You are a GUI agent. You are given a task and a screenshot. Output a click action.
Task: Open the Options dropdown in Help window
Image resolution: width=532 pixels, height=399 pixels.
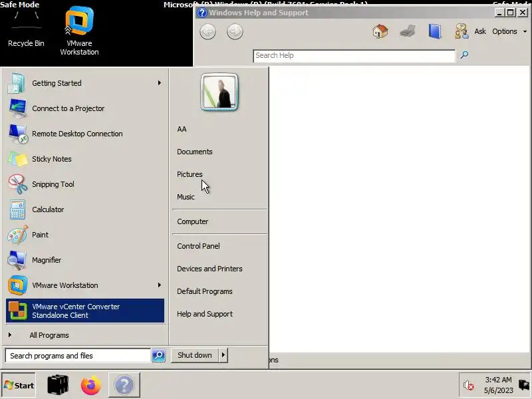(x=509, y=31)
